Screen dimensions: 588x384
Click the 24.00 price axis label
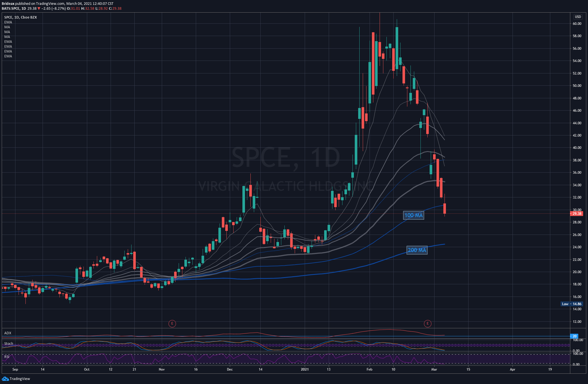click(577, 247)
